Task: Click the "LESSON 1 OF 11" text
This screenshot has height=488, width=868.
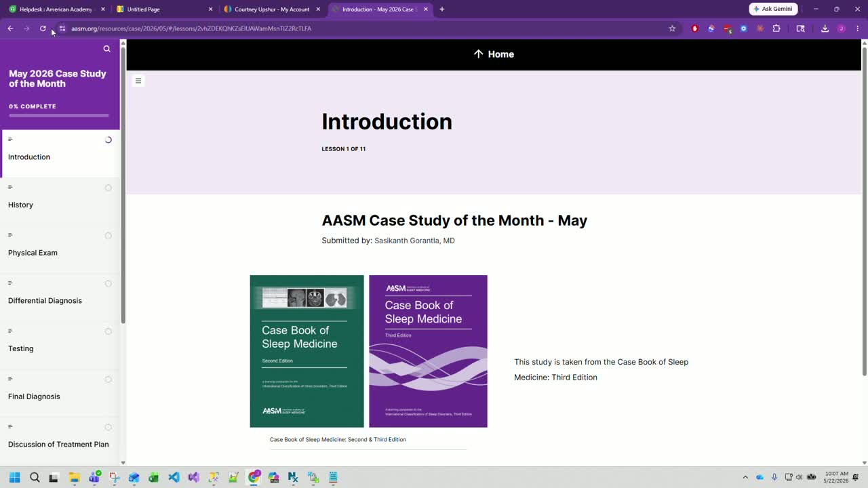Action: [x=344, y=149]
